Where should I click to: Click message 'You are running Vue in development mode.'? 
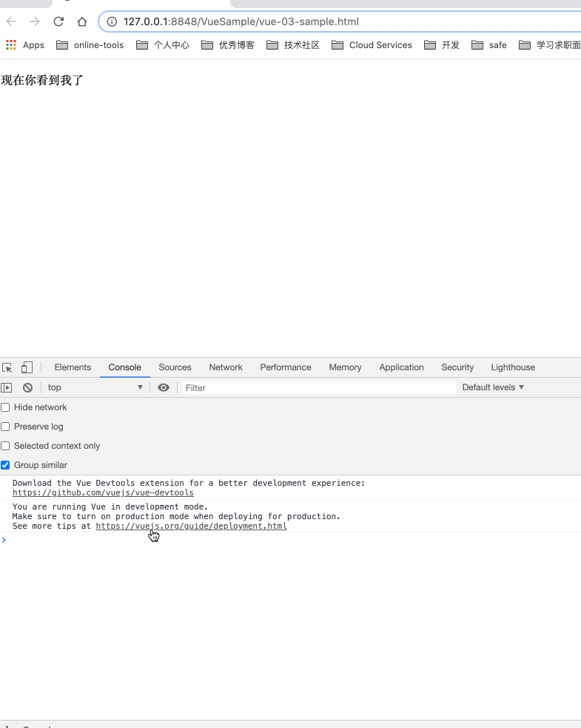point(110,507)
